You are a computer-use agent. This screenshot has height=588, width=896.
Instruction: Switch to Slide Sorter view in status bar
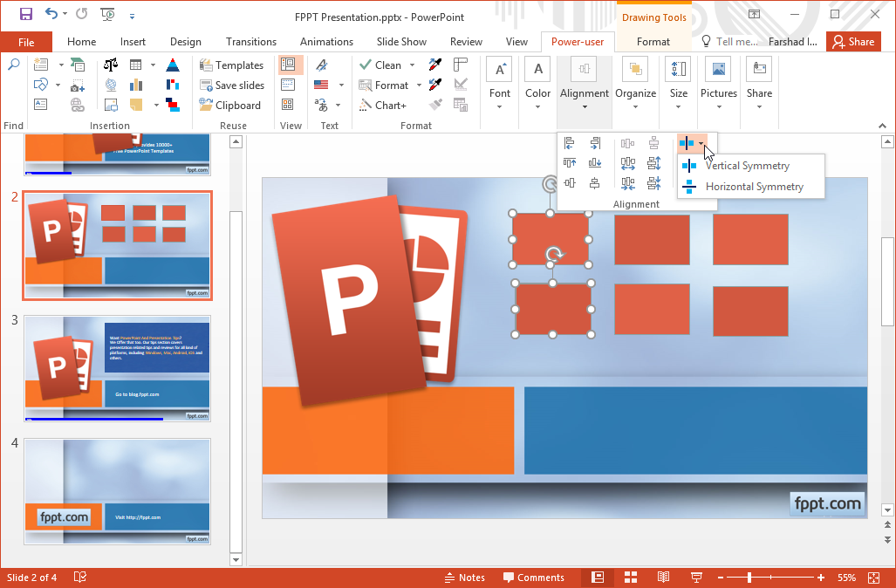[630, 578]
